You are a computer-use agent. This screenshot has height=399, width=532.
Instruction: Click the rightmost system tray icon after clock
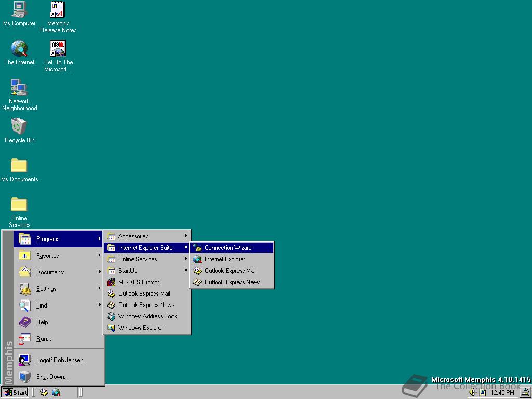tap(526, 393)
